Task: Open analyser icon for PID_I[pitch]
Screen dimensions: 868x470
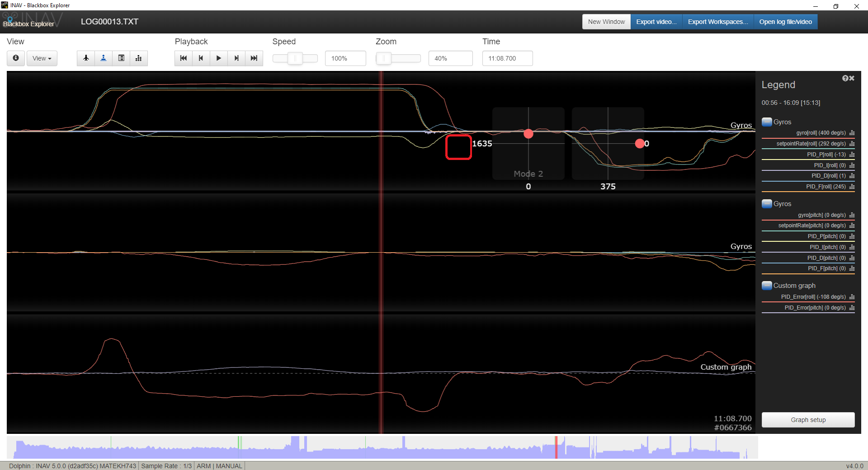Action: 852,247
